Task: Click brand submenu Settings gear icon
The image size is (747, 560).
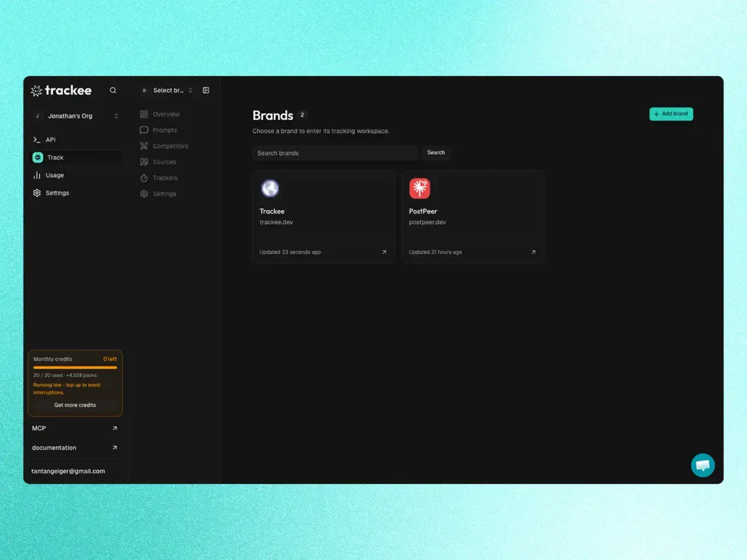Action: [x=144, y=194]
